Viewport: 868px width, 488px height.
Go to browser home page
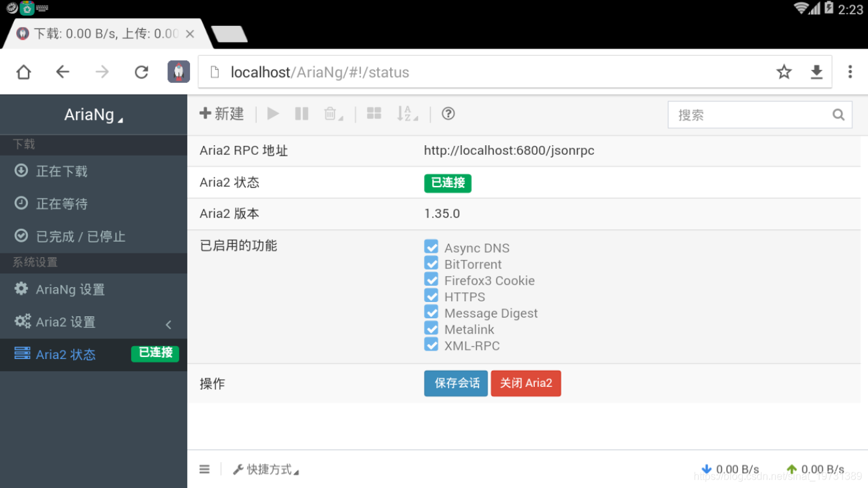click(x=23, y=72)
